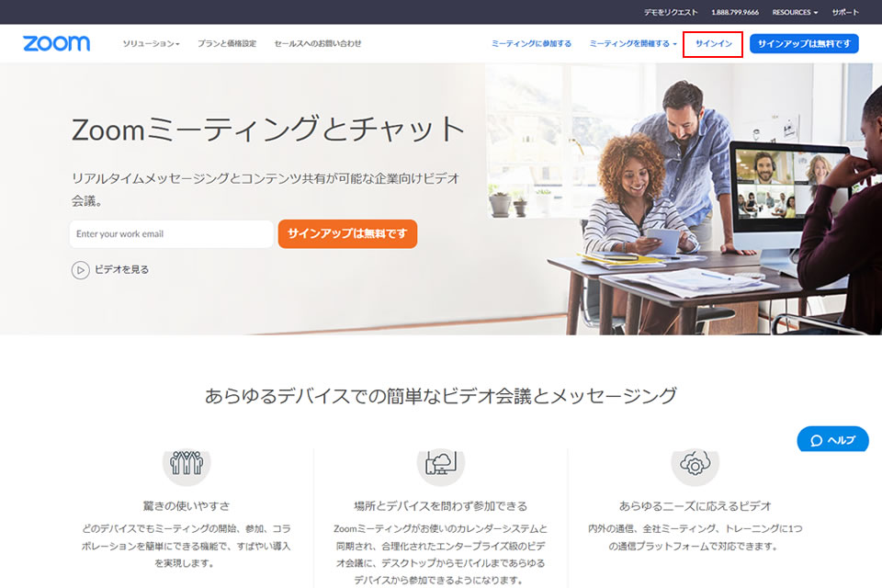Click ミーティングに参加する link

(531, 43)
